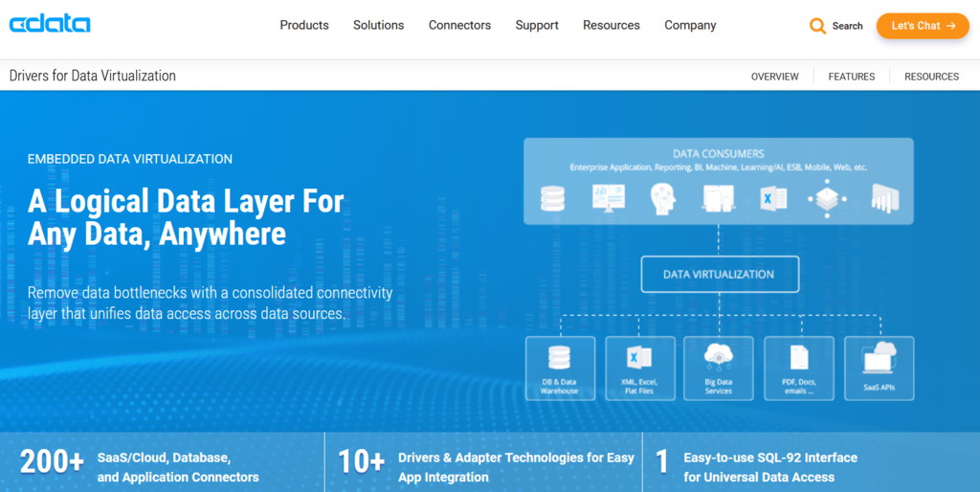
Task: Click the Let's Chat button
Action: [923, 26]
